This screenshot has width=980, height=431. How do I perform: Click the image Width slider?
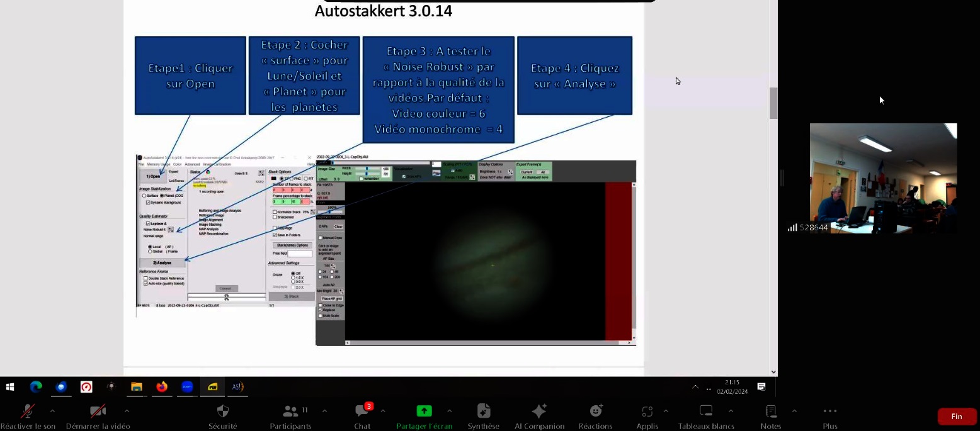368,169
